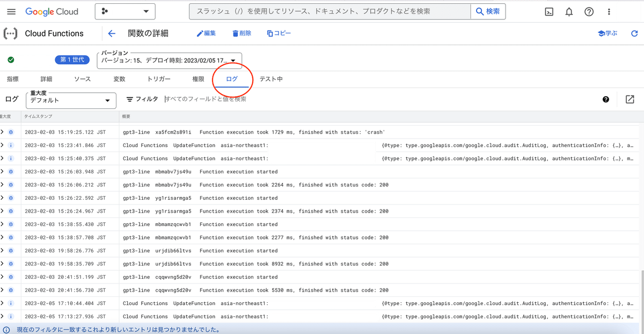Click the 第１世代 generation badge
Viewport: 644px width, 334px height.
(72, 60)
